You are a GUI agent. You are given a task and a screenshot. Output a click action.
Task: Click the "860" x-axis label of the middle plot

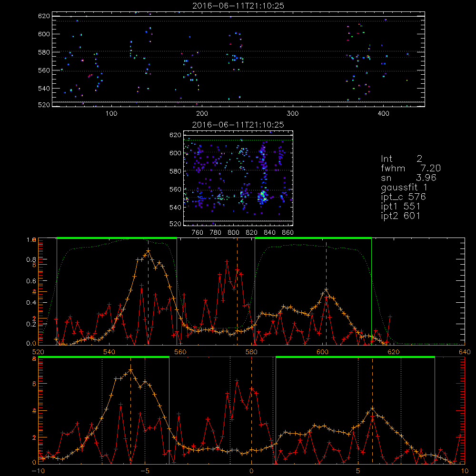288,233
